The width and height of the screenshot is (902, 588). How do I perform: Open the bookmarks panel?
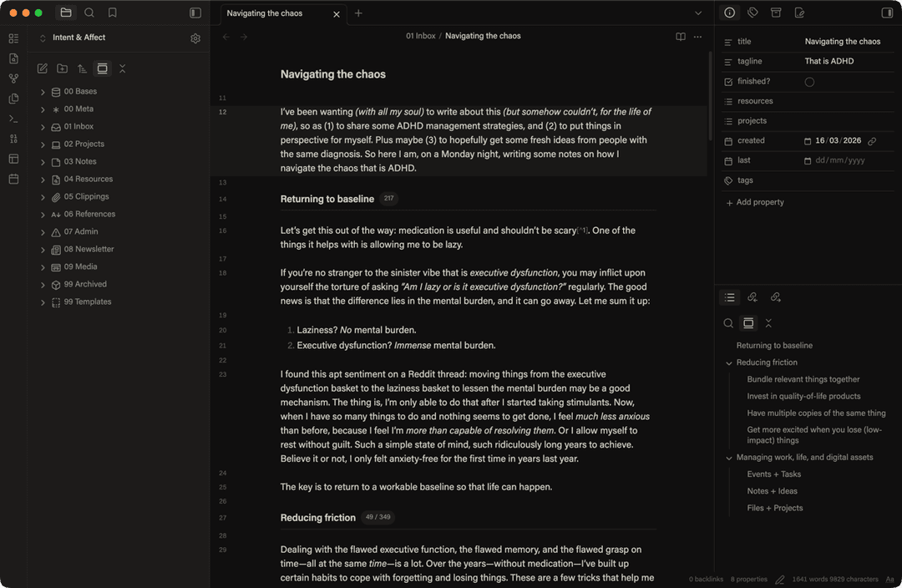click(x=113, y=13)
